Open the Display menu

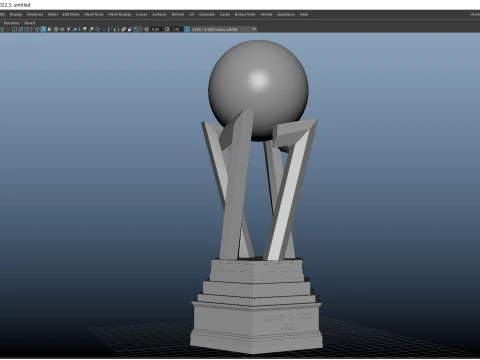16,14
